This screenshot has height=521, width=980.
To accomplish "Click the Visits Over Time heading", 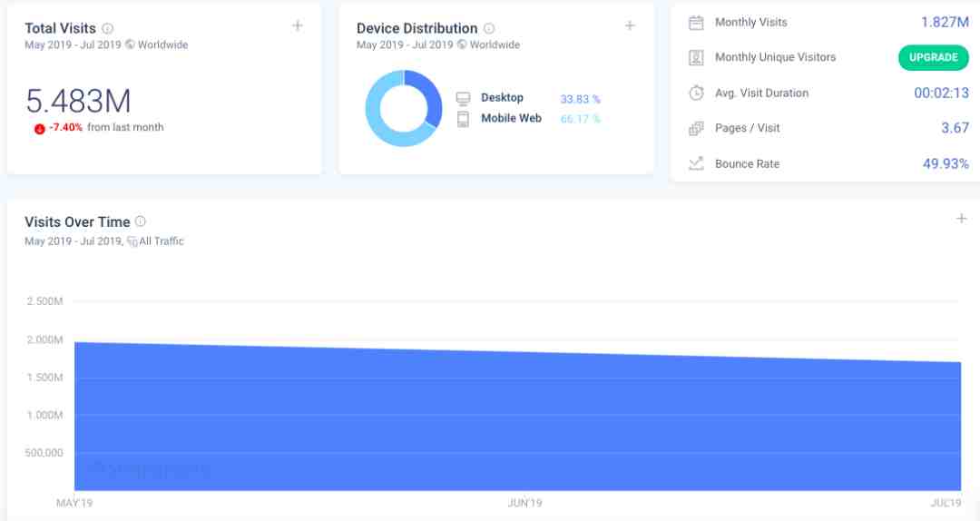I will [x=77, y=221].
